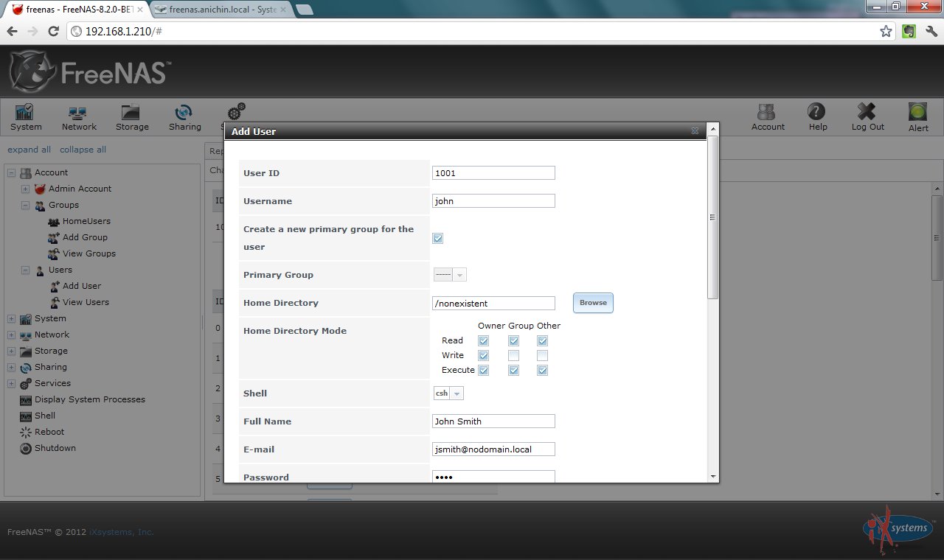944x560 pixels.
Task: Toggle Group Write permission checkbox
Action: click(x=513, y=355)
